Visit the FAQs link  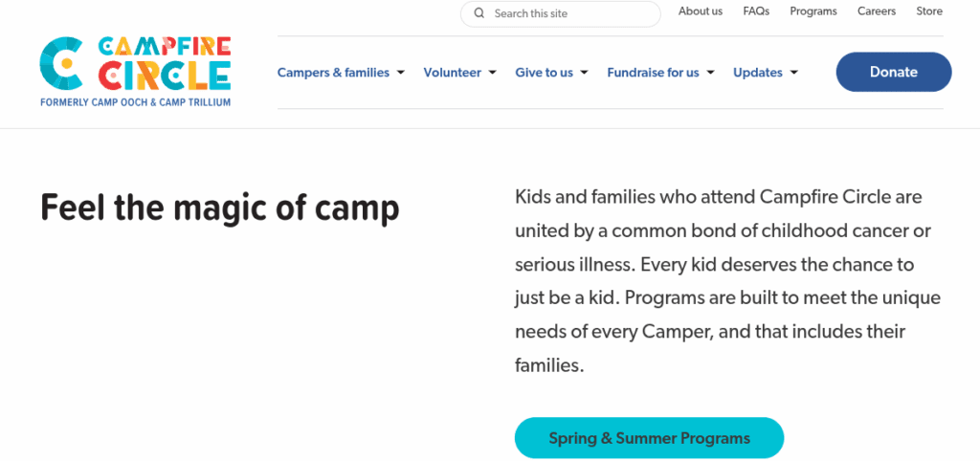[756, 11]
